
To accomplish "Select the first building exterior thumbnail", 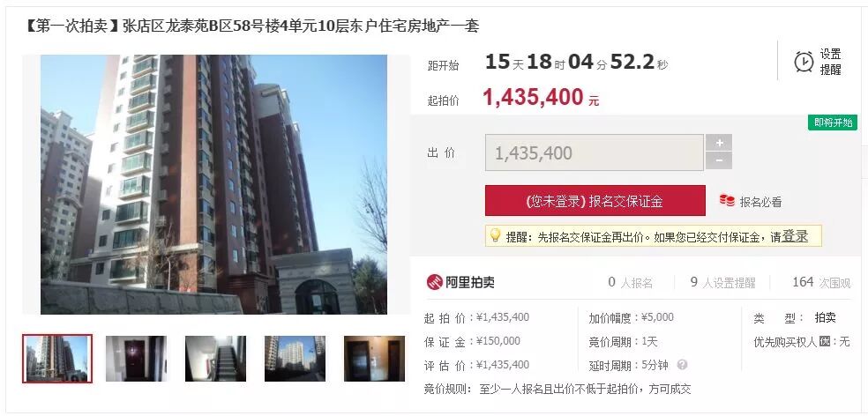I will tap(57, 359).
